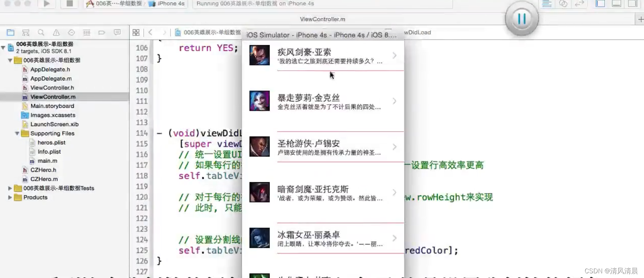This screenshot has height=278, width=644.
Task: Stop the running app with Stop button
Action: (70, 4)
